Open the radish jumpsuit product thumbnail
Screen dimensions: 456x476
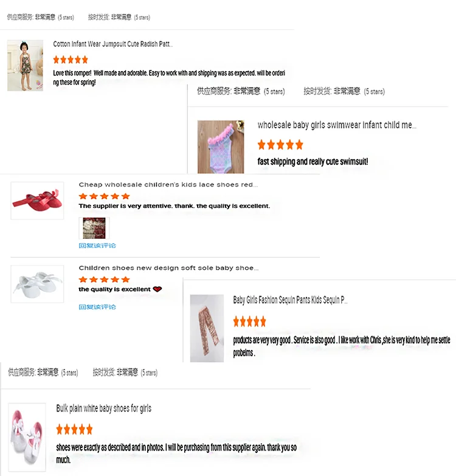coord(25,65)
